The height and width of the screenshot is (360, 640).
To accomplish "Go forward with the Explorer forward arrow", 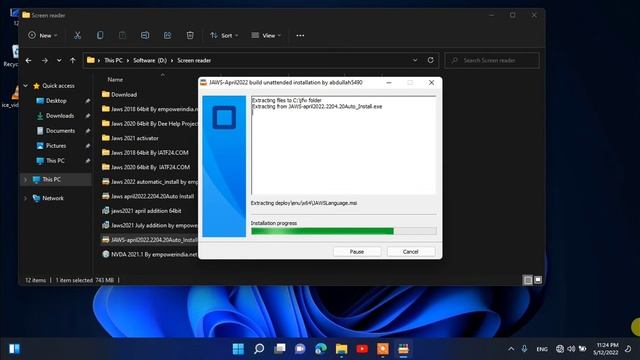I will coord(44,60).
